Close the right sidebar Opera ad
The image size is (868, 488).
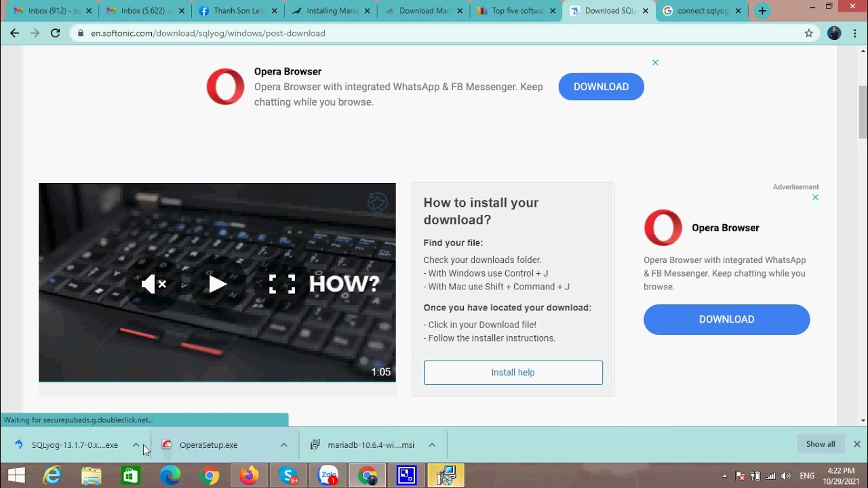pos(815,197)
